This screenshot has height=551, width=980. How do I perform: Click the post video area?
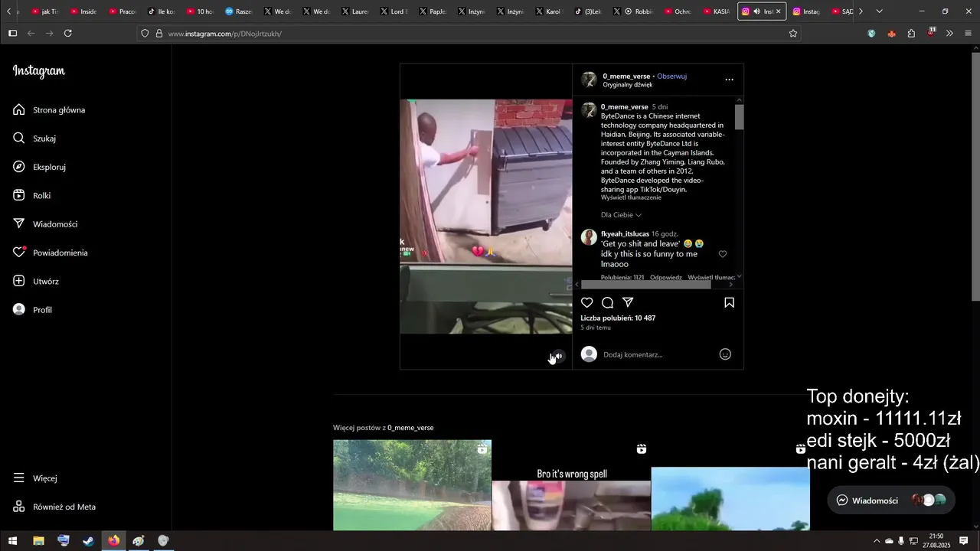[x=486, y=217]
